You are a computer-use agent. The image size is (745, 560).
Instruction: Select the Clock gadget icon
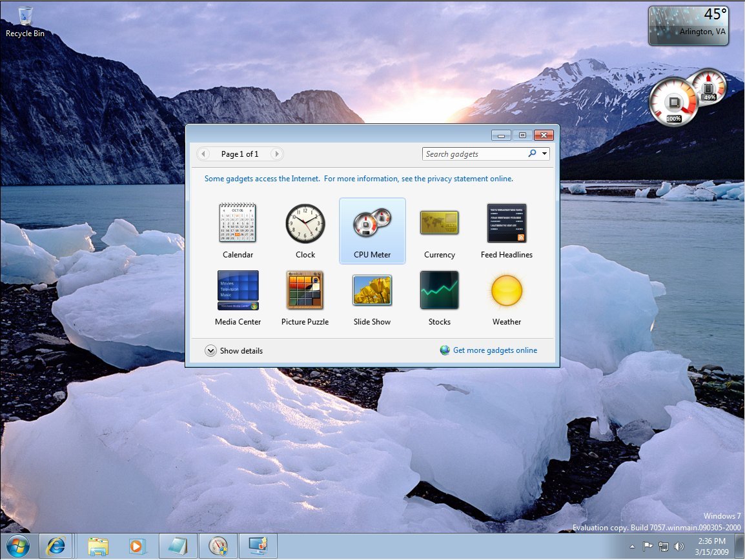(305, 223)
